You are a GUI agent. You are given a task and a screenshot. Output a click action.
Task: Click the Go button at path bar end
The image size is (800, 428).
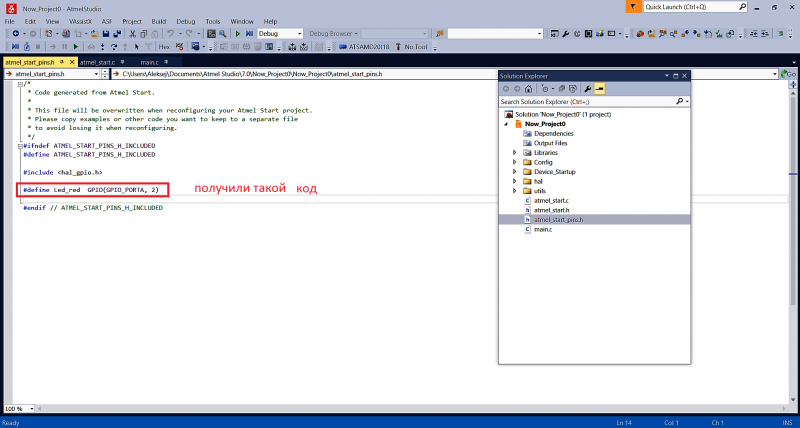pyautogui.click(x=788, y=74)
